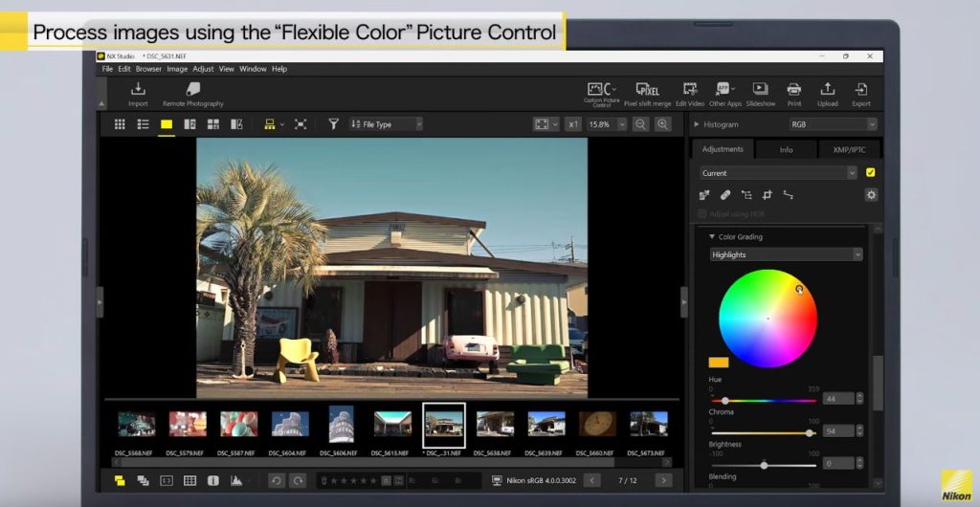Expand the Histogram panel
The width and height of the screenshot is (980, 507).
[697, 124]
